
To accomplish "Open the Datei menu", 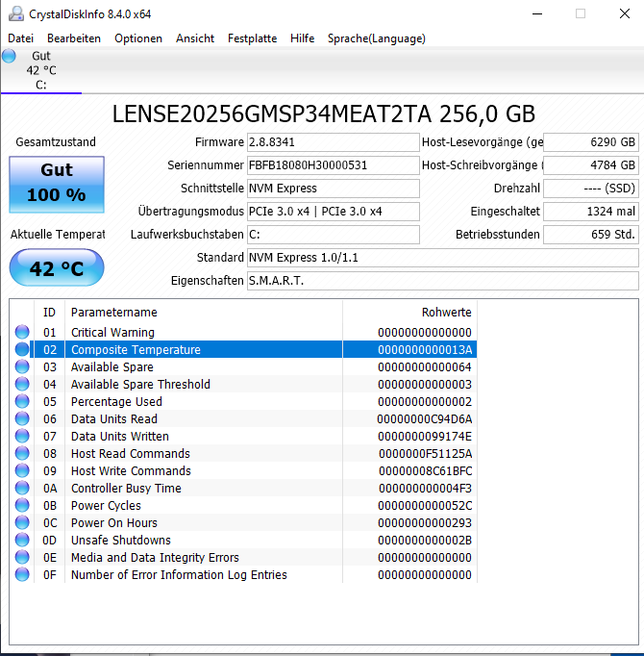I will click(20, 38).
